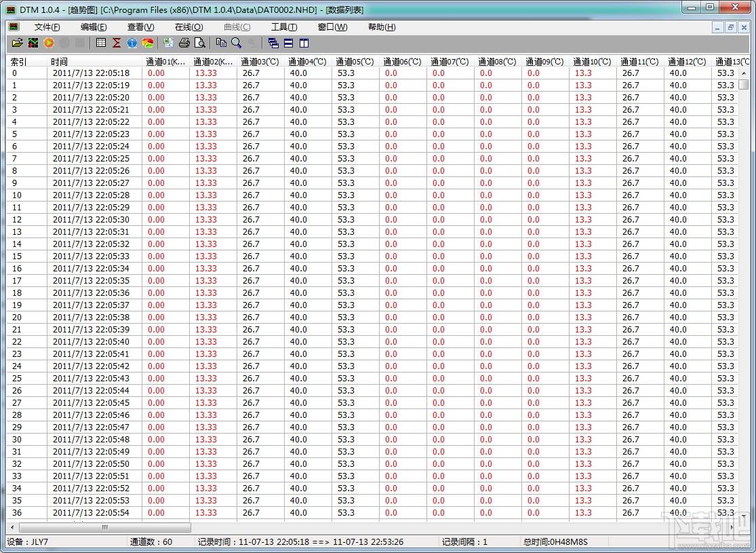Click the 索引 column header
Viewport: 756px width, 553px height.
pos(26,62)
